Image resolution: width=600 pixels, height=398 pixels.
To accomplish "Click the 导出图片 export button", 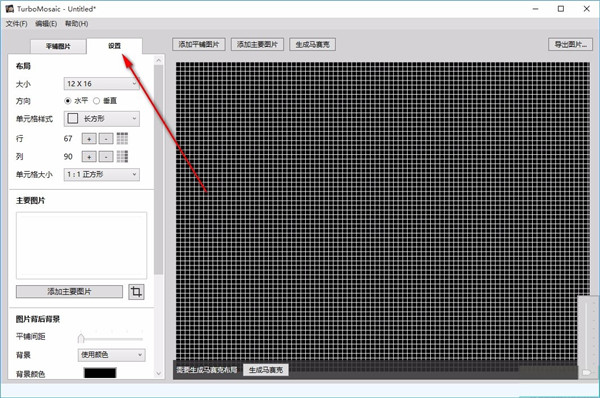I will point(571,44).
